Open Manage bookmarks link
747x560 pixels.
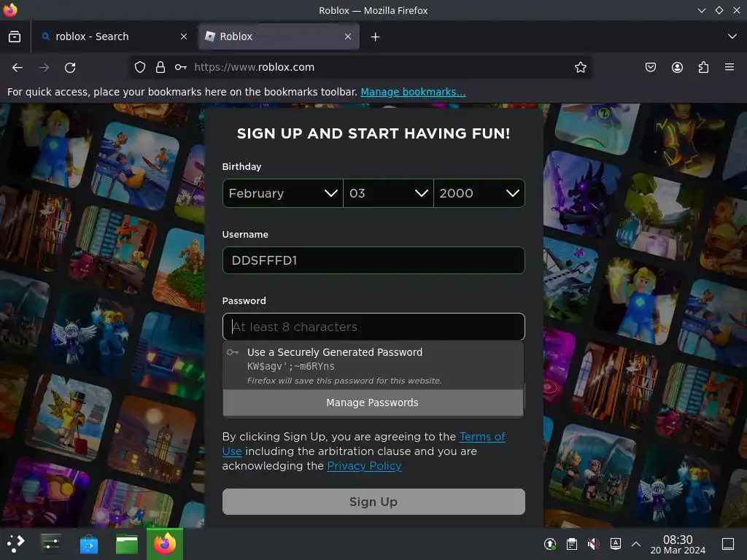pyautogui.click(x=413, y=92)
